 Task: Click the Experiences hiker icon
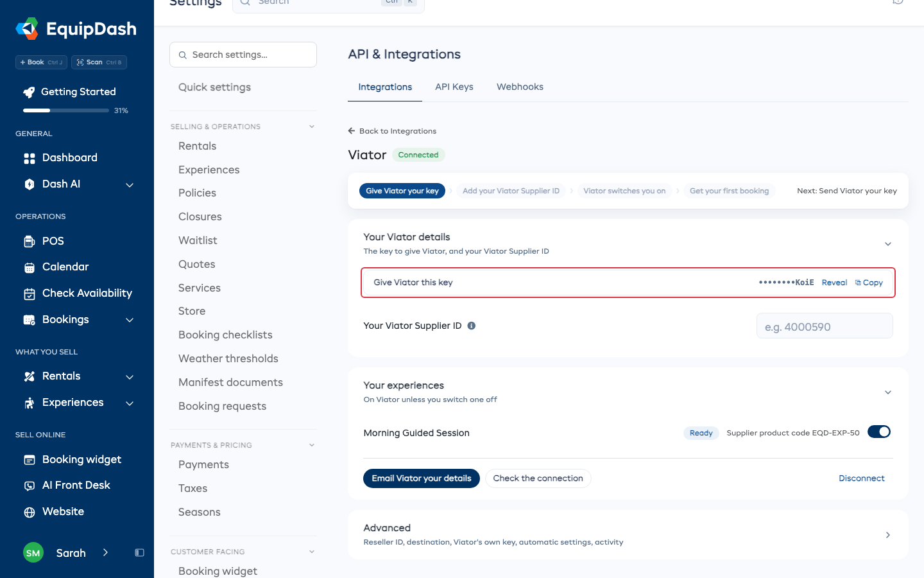click(30, 403)
